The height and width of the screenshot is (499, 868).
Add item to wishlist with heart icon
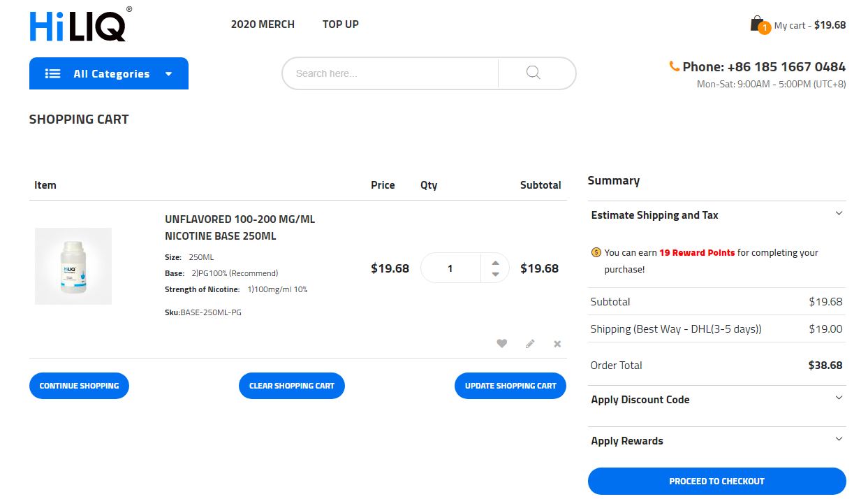click(x=501, y=343)
